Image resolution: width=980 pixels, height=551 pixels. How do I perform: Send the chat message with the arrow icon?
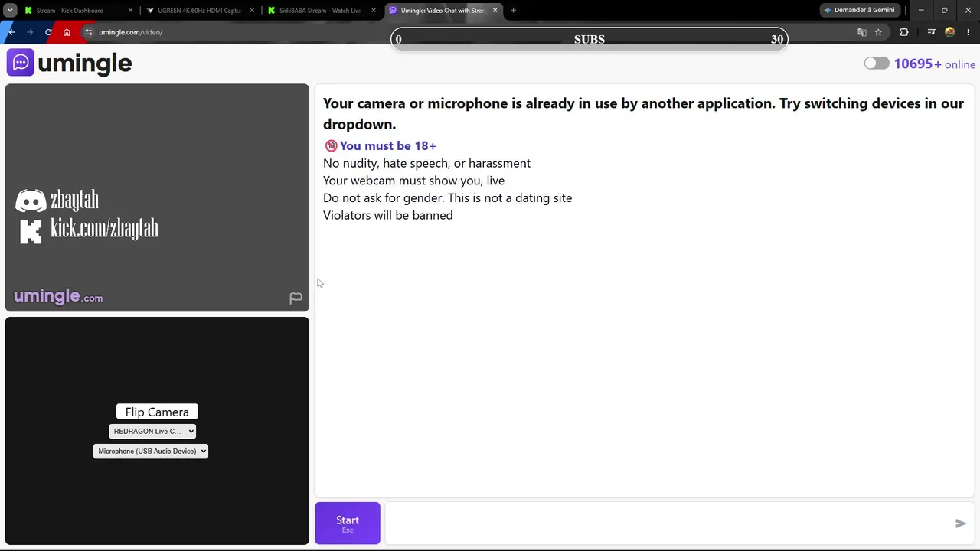pyautogui.click(x=960, y=523)
